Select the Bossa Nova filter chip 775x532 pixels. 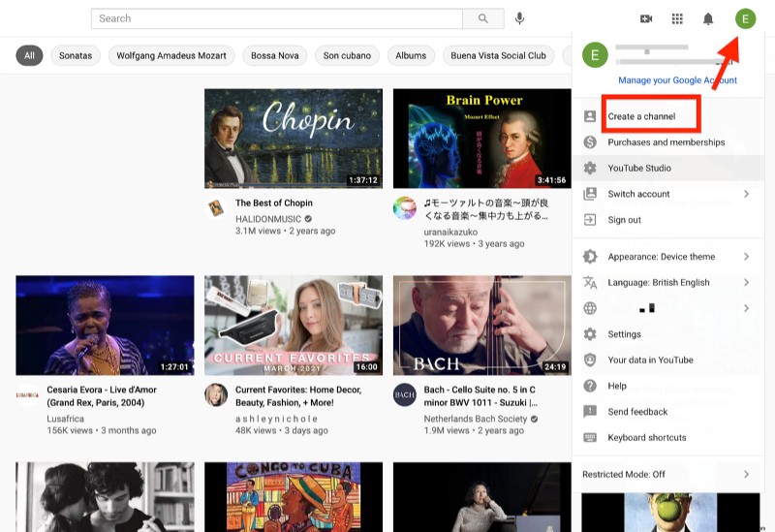pos(275,55)
